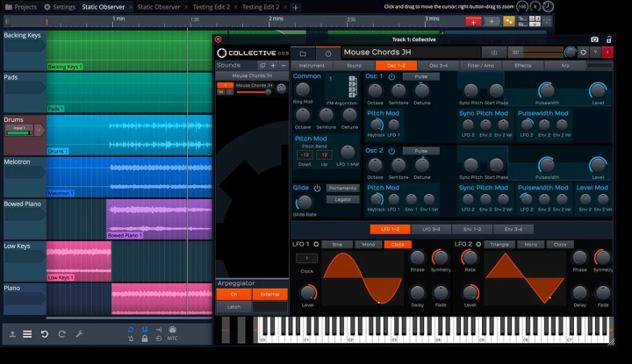Open LFO 2 Mono mode dropdown
Image resolution: width=632 pixels, height=364 pixels.
pyautogui.click(x=530, y=245)
